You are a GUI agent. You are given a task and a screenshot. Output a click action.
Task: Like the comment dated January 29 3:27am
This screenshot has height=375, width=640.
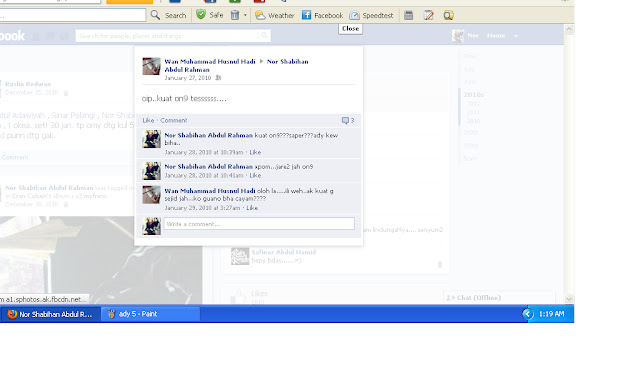pyautogui.click(x=252, y=208)
